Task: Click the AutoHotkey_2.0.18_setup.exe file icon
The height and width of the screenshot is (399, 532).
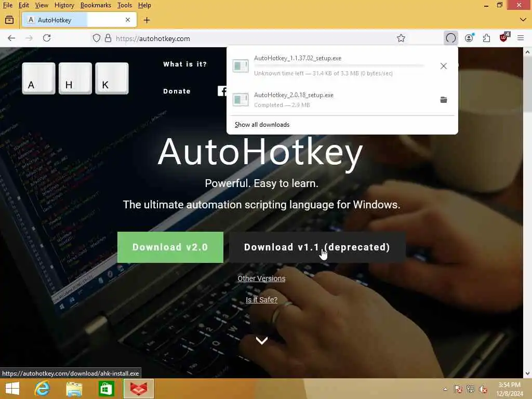Action: tap(241, 100)
